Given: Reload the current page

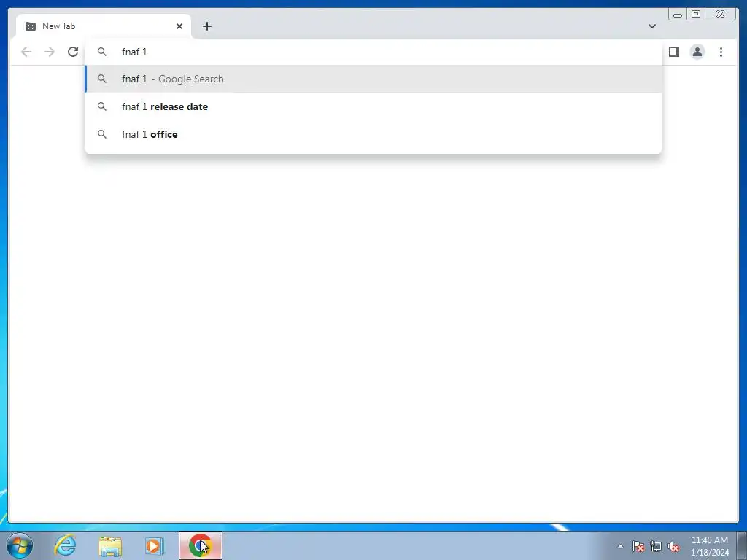Looking at the screenshot, I should tap(73, 52).
